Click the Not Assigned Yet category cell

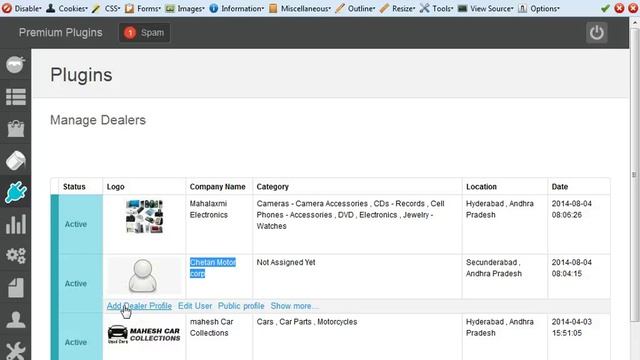tap(286, 262)
